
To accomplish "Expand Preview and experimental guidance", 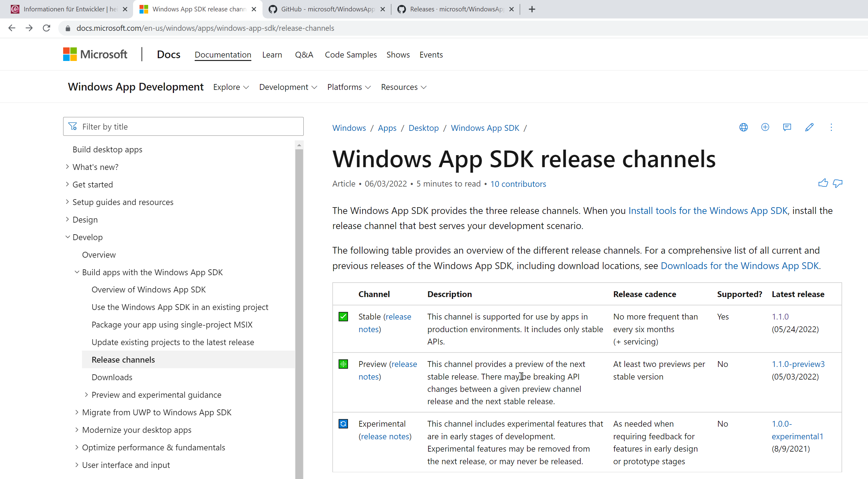I will pos(86,394).
